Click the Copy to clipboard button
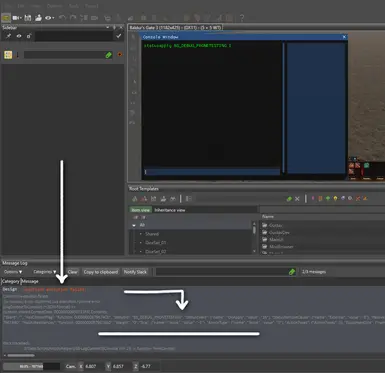The width and height of the screenshot is (385, 373). point(101,272)
